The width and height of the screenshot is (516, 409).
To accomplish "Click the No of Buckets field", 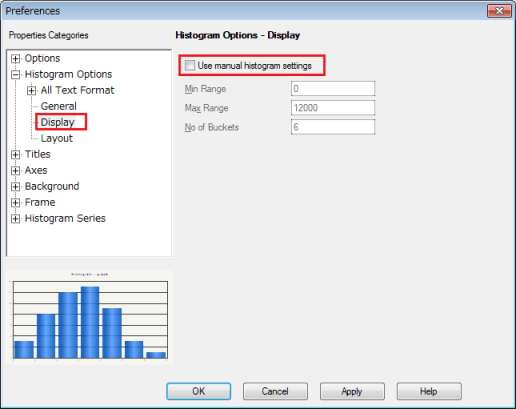I will coord(333,127).
